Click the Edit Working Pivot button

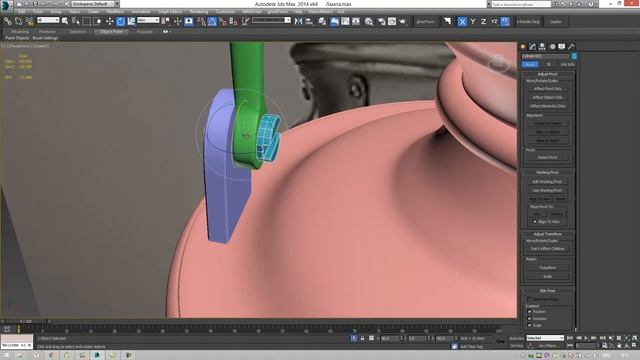547,182
